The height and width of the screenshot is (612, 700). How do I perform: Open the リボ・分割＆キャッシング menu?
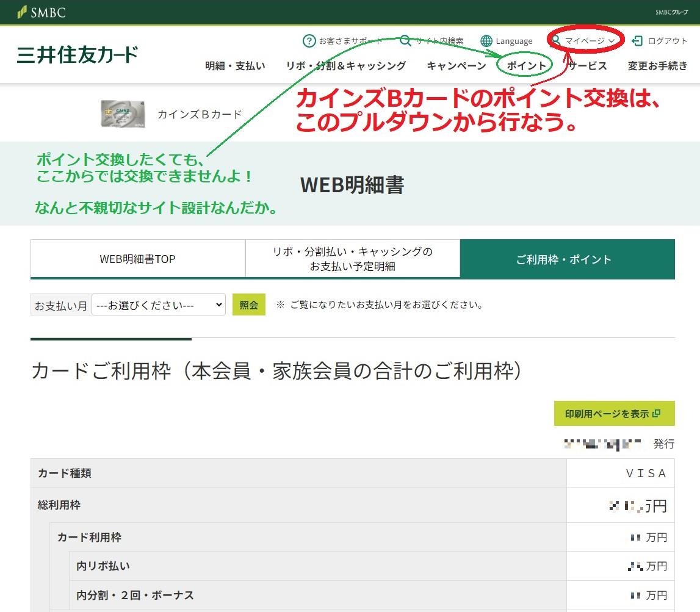click(346, 66)
